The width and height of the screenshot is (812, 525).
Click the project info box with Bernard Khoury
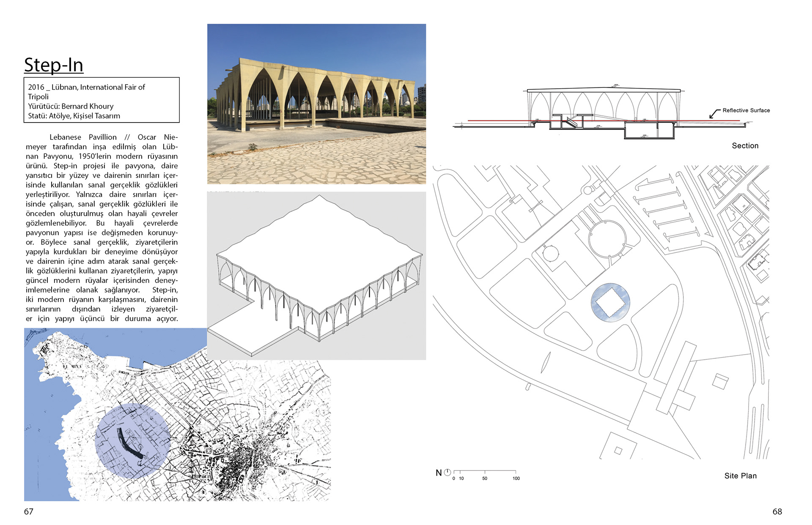[101, 101]
